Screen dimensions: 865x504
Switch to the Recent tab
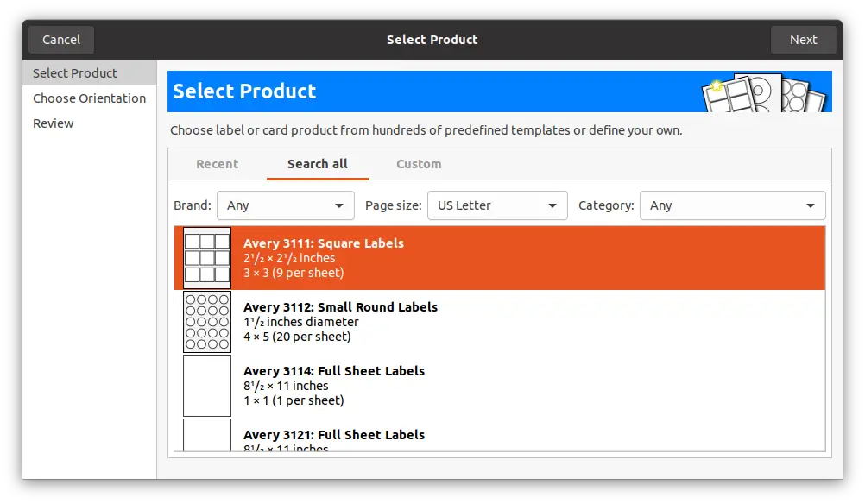click(x=218, y=164)
